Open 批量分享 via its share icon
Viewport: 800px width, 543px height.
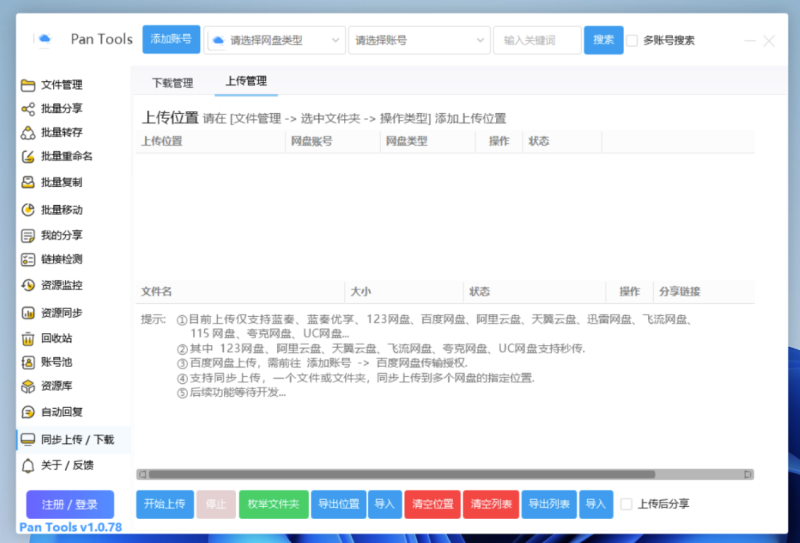tap(28, 107)
